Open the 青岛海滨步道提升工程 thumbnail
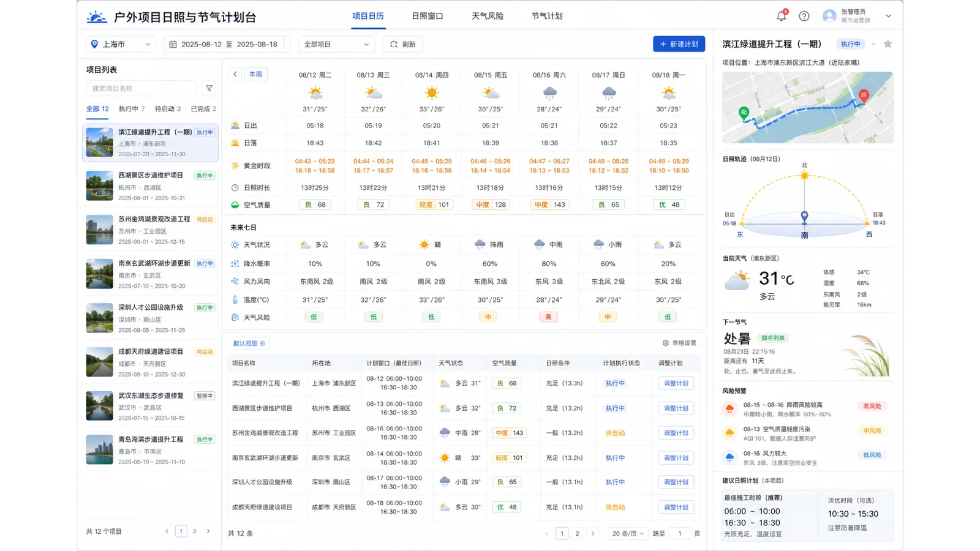This screenshot has height=551, width=980. click(99, 450)
